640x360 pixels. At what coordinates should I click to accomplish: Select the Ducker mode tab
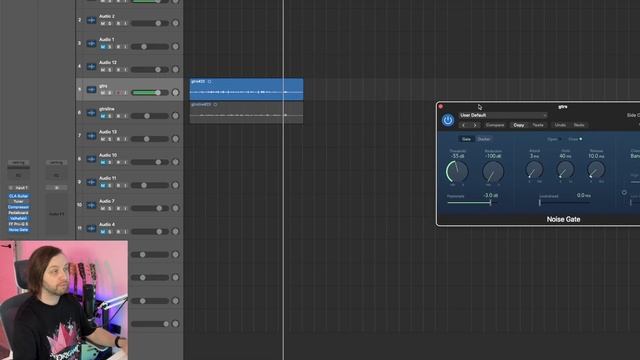484,139
